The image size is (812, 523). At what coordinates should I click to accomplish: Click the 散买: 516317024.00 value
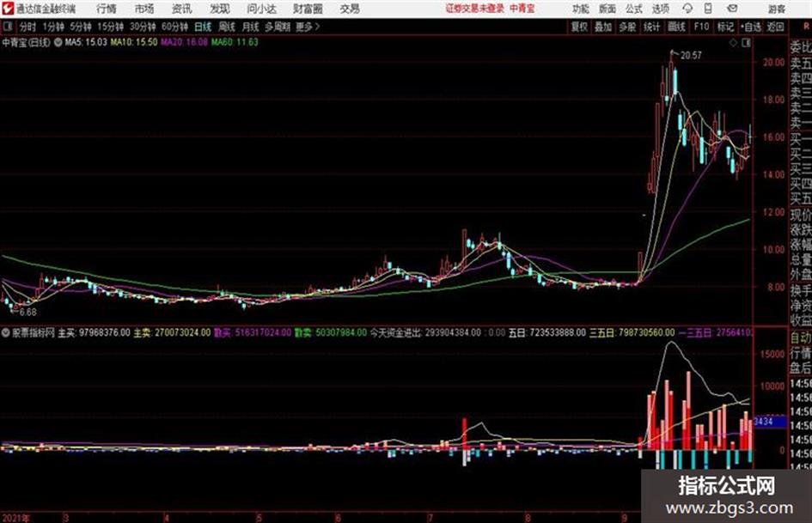point(253,332)
